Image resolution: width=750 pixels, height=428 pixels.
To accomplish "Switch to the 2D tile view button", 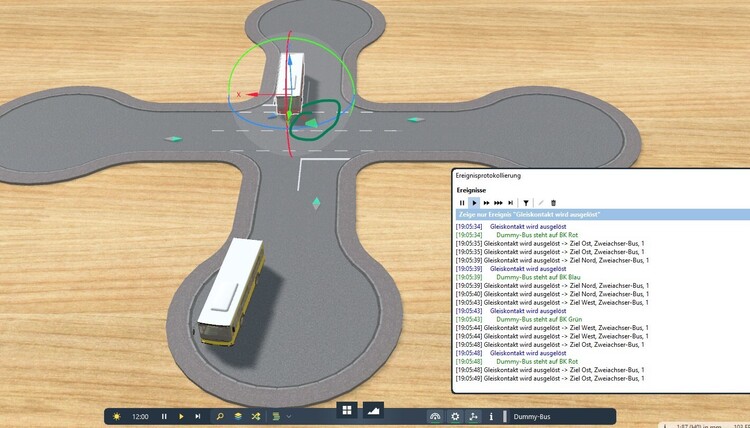I will point(347,410).
